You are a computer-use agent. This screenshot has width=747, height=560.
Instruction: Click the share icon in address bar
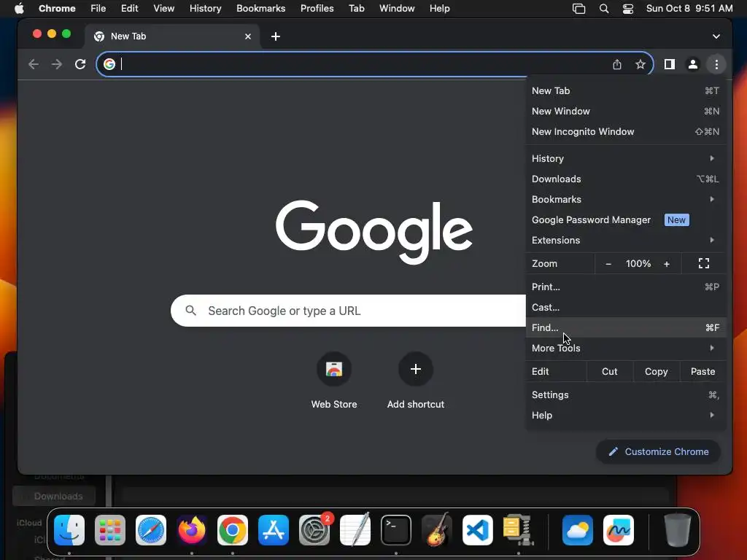pyautogui.click(x=617, y=64)
